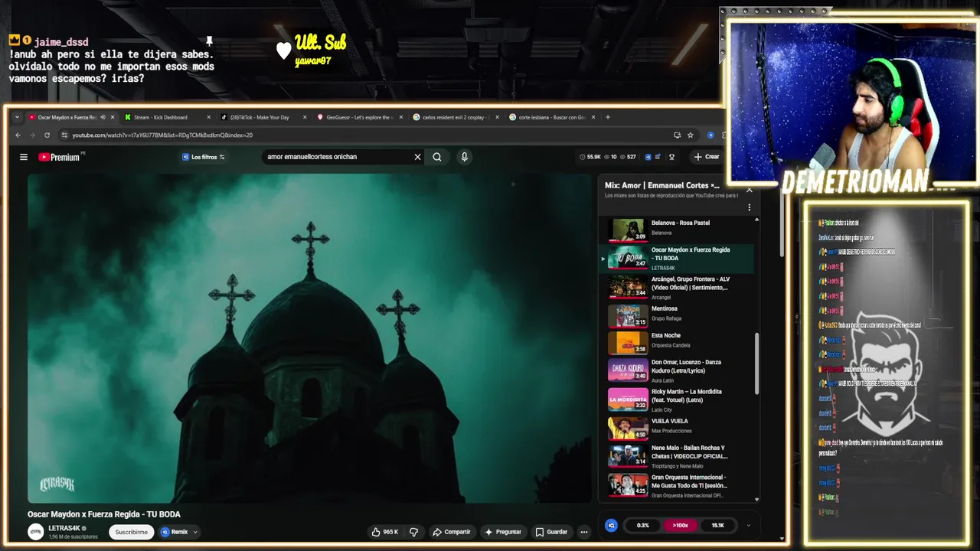Click the video title 'Oscar Maydon x Fuerza Regida - TU BODA'
This screenshot has height=551, width=980.
[104, 514]
